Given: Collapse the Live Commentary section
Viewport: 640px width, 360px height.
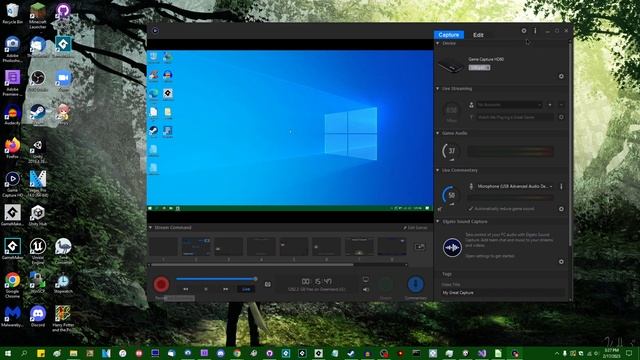Looking at the screenshot, I should pos(438,170).
